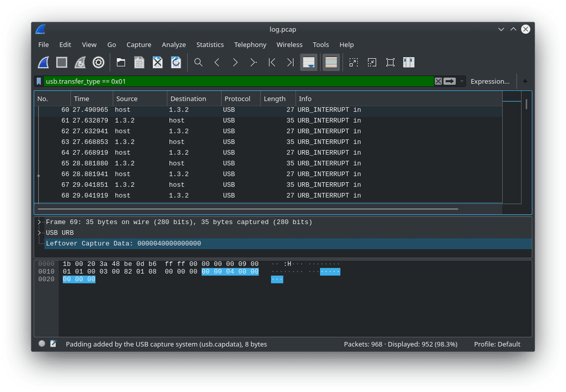Zoom in packet text

click(353, 62)
